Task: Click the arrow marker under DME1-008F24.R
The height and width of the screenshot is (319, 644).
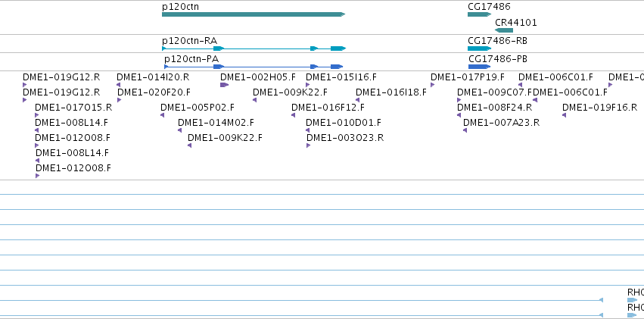Action: click(x=459, y=115)
